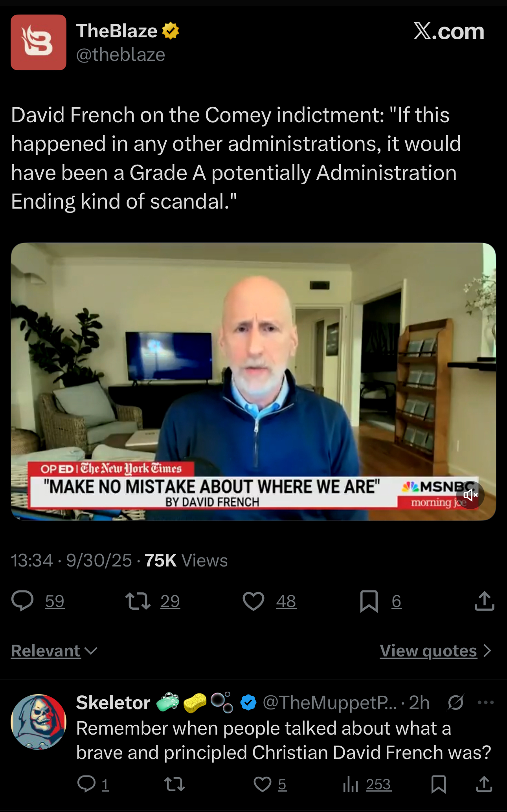This screenshot has width=507, height=812.
Task: Reply to Skeletor's comment
Action: (86, 784)
